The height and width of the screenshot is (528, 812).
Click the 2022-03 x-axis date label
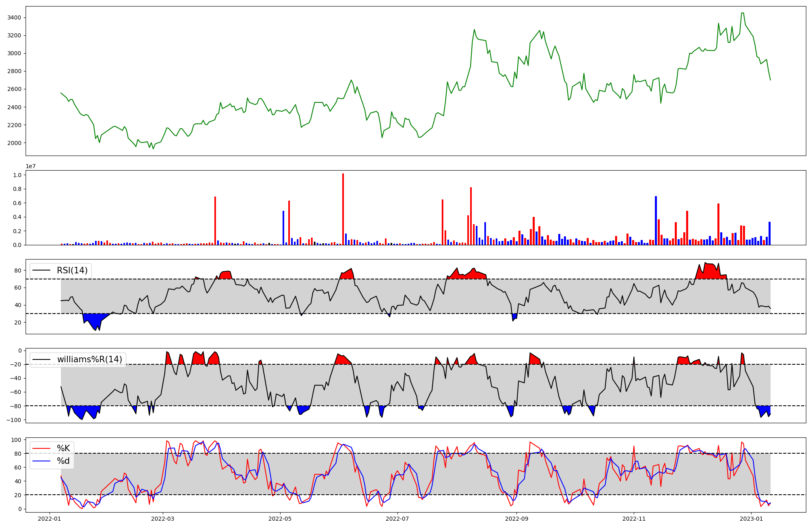pos(163,519)
